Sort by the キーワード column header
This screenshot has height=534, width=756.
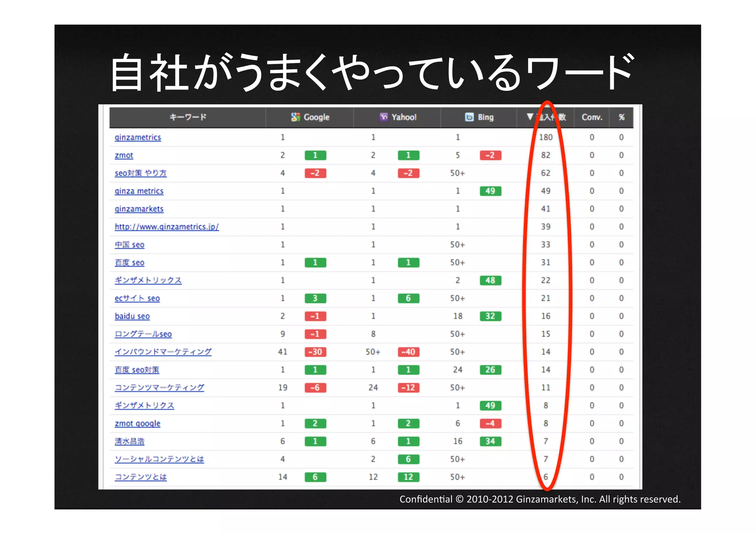pos(188,117)
